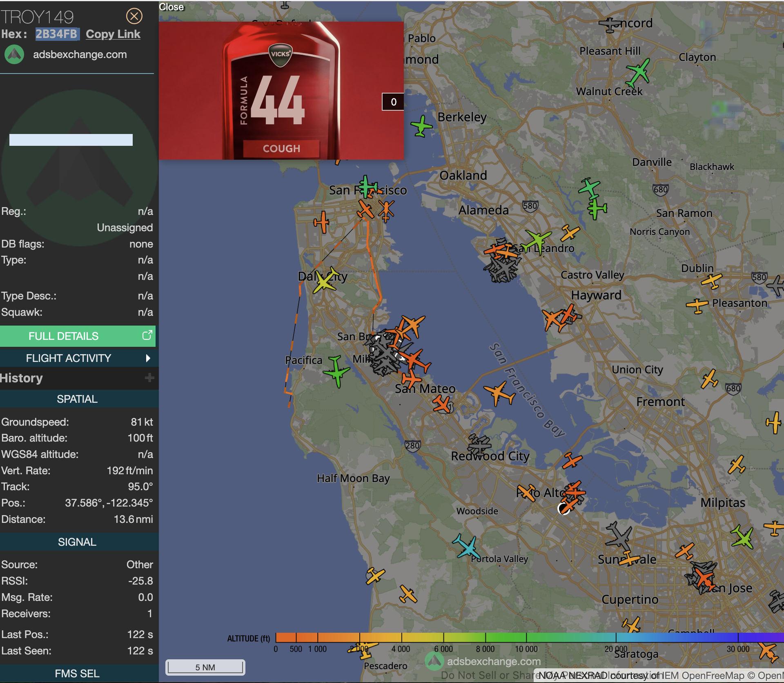Expand the History section plus icon
Screen dimensions: 784x683
(x=149, y=378)
